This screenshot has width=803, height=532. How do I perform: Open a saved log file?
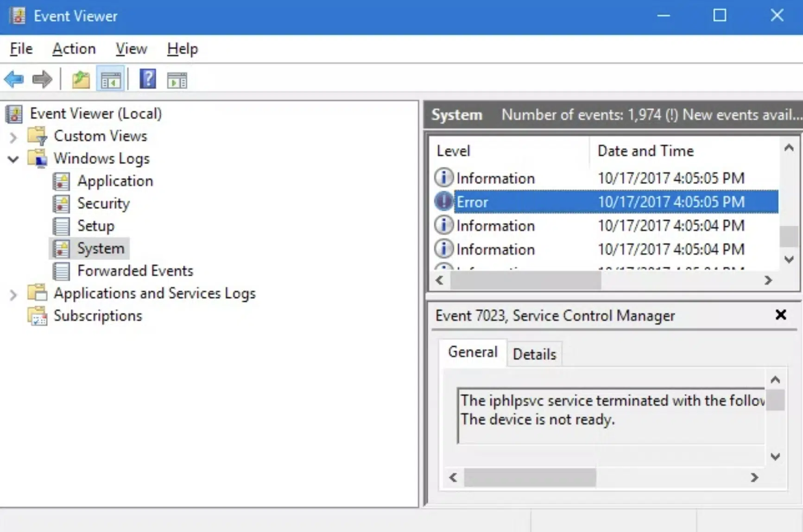coord(80,79)
